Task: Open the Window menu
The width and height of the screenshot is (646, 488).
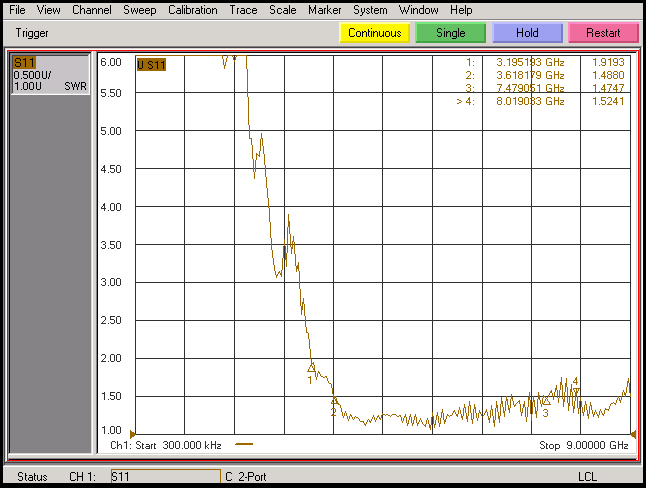Action: [418, 10]
